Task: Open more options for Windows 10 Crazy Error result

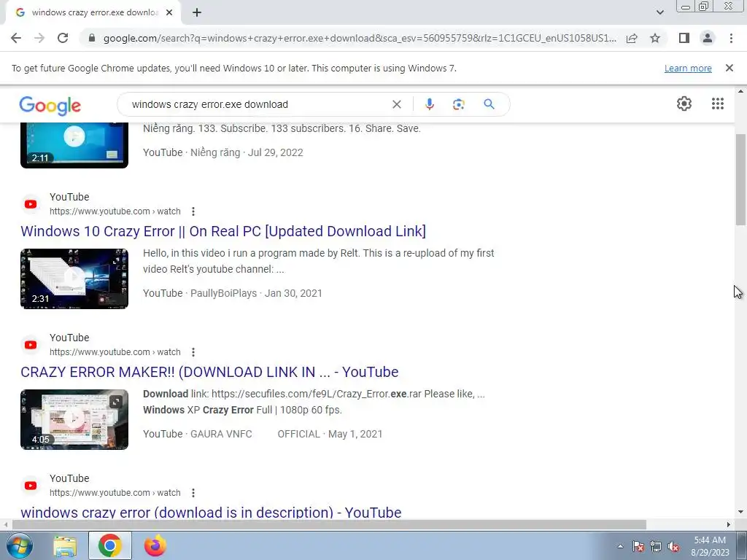Action: (193, 211)
